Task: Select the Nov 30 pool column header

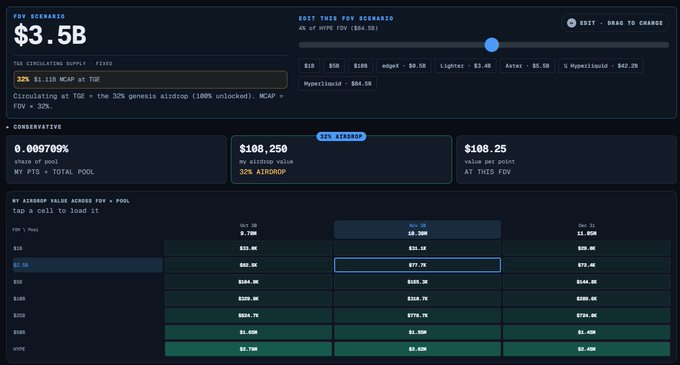Action: (x=417, y=229)
